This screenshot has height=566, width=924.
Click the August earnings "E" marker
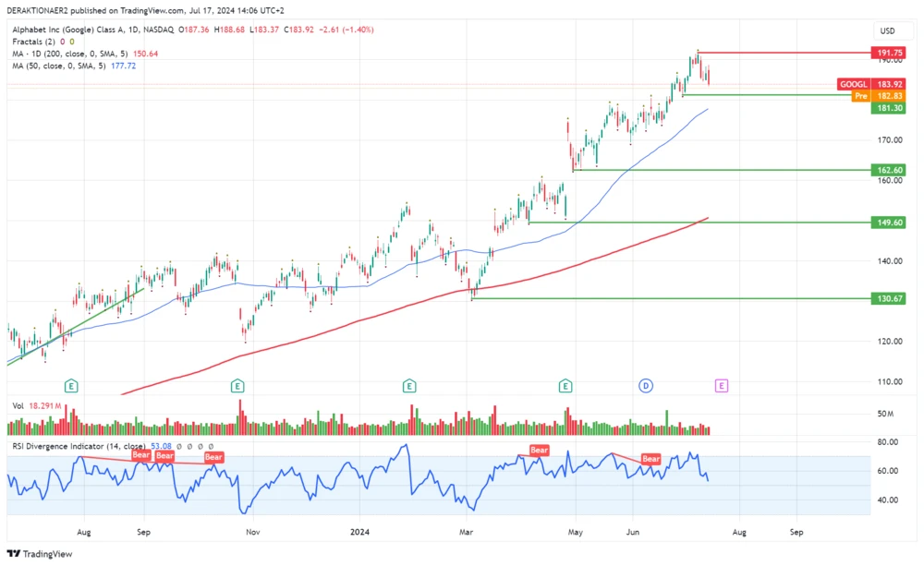coord(72,386)
